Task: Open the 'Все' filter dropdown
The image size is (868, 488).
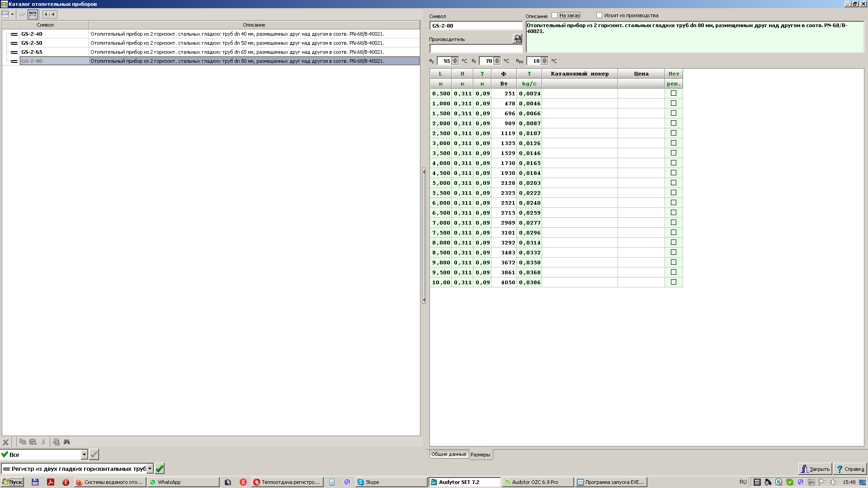Action: 84,455
